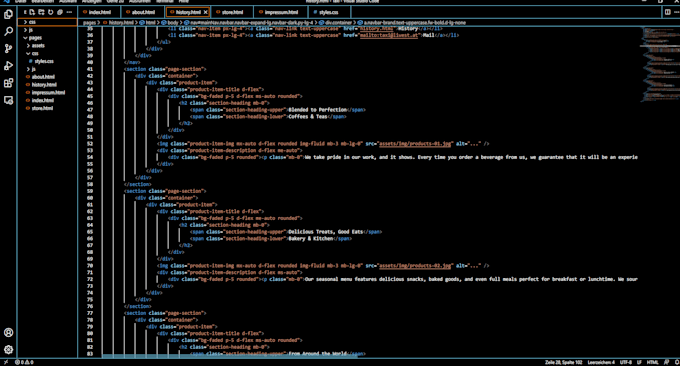
Task: Expand the assets folder
Action: [x=47, y=46]
